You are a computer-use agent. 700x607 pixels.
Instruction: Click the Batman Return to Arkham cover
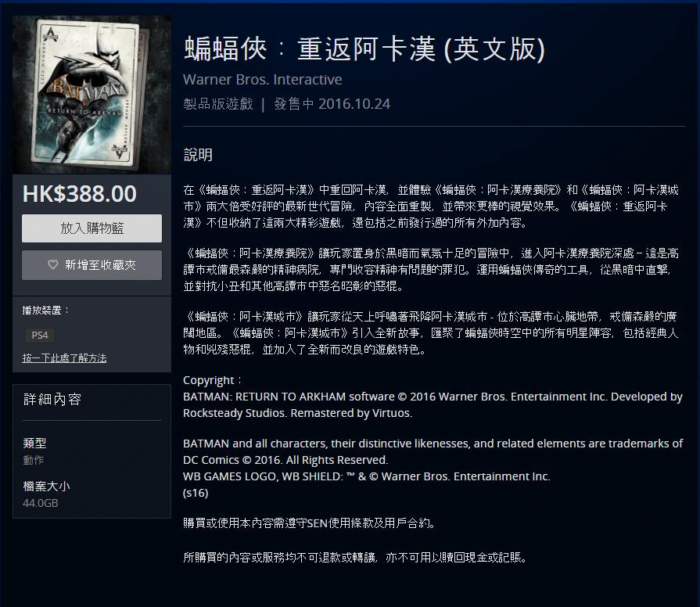[x=92, y=95]
